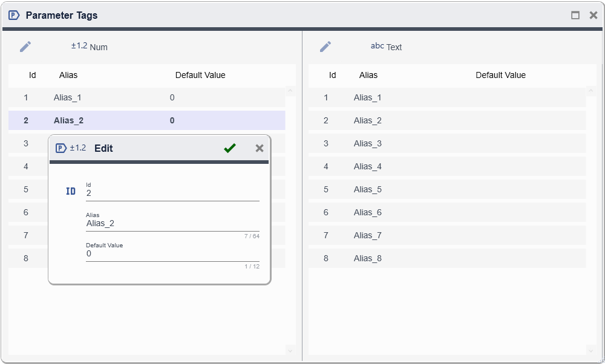The width and height of the screenshot is (605, 364).
Task: Click the pencil edit icon for Text tags
Action: (325, 47)
